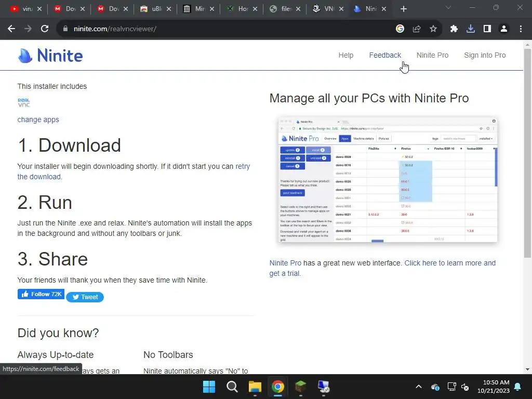532x399 pixels.
Task: Click Sign into Pro
Action: (485, 55)
